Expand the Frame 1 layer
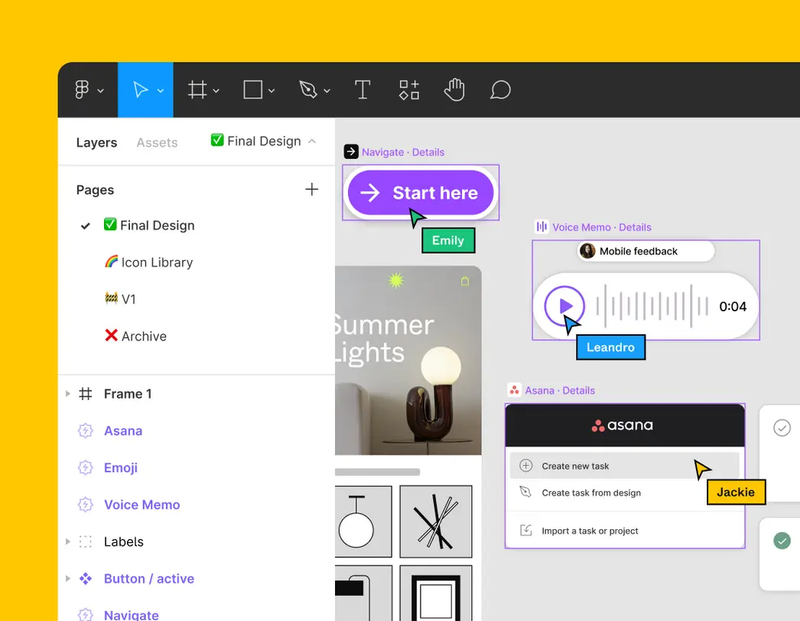Screen dimensions: 800x621 pos(67,394)
